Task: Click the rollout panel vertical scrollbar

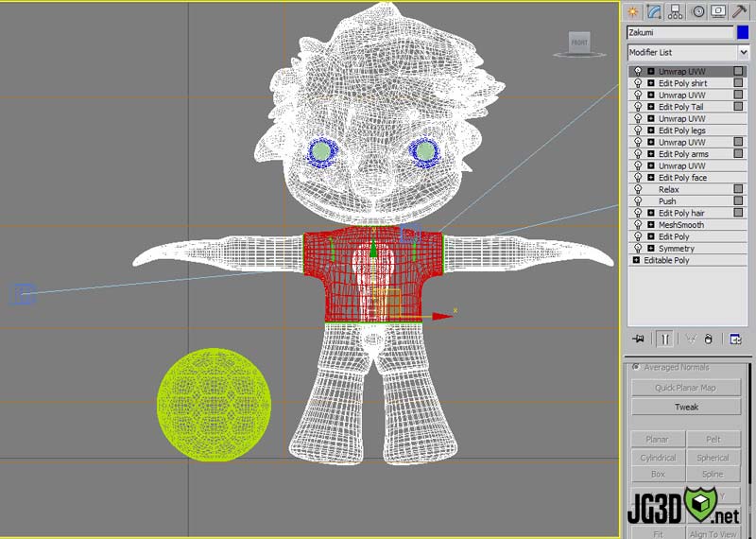Action: 749,425
